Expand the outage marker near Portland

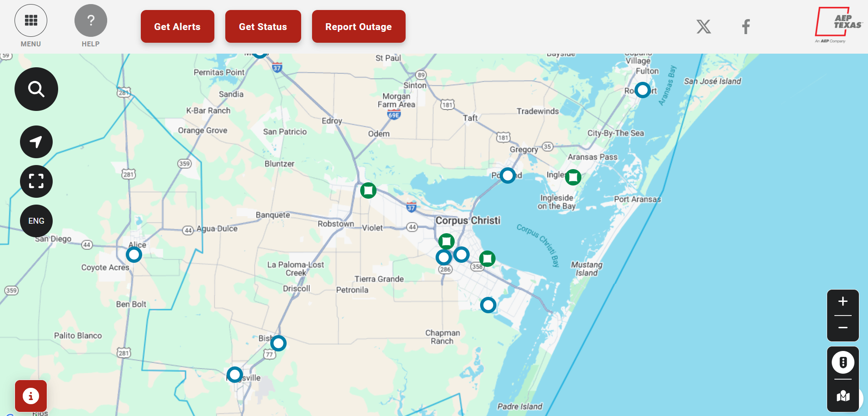[508, 175]
